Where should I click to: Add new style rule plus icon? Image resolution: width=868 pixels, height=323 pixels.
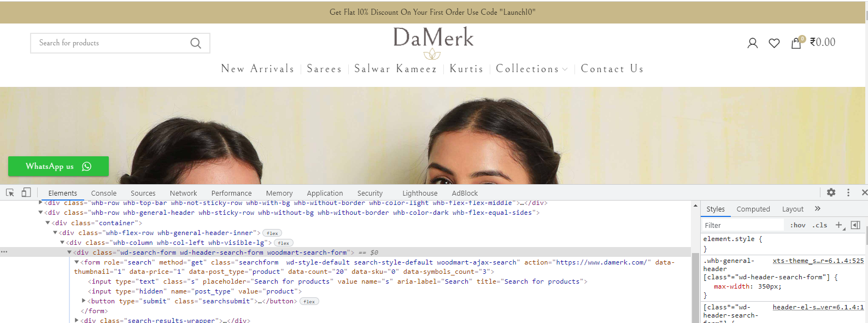[840, 225]
